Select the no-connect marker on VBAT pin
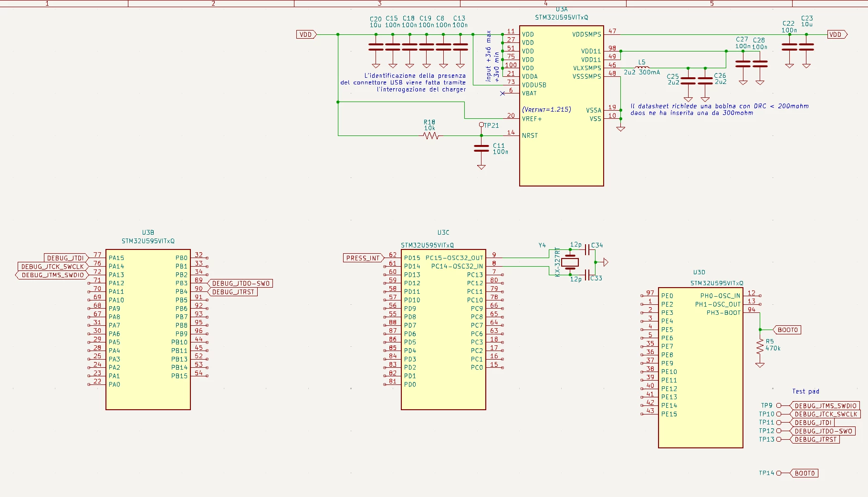 pyautogui.click(x=502, y=93)
